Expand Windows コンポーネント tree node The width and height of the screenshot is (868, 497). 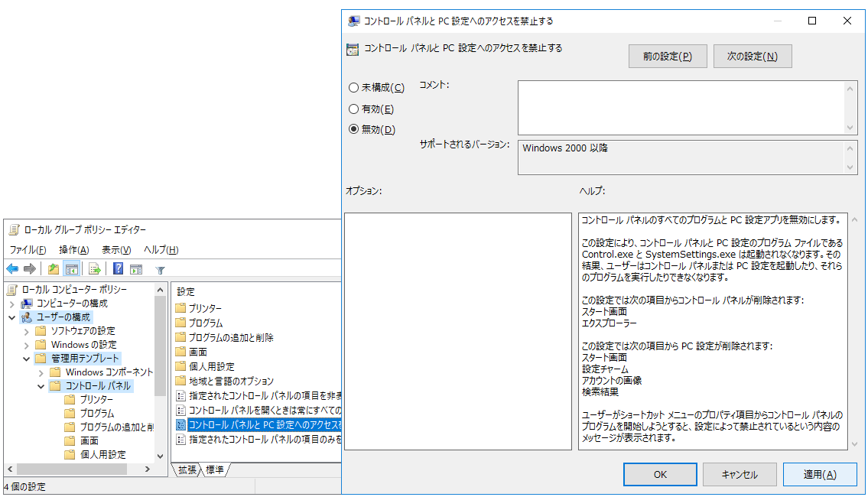41,373
